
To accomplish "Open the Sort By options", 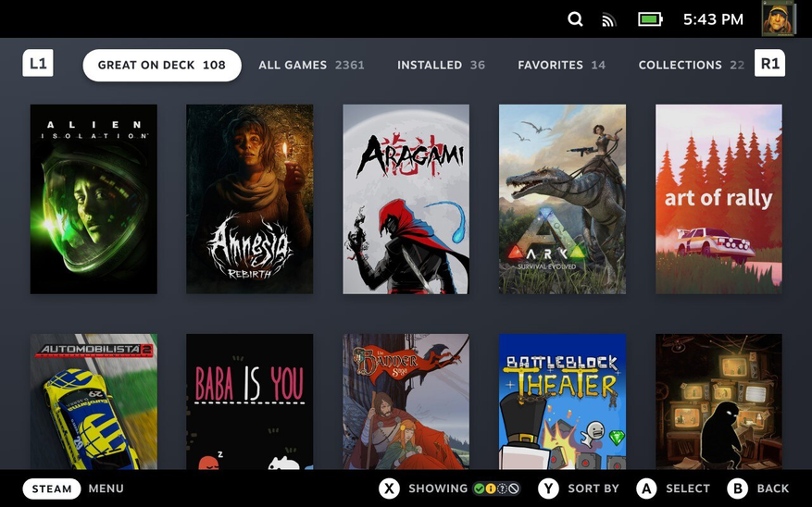I will [x=593, y=488].
